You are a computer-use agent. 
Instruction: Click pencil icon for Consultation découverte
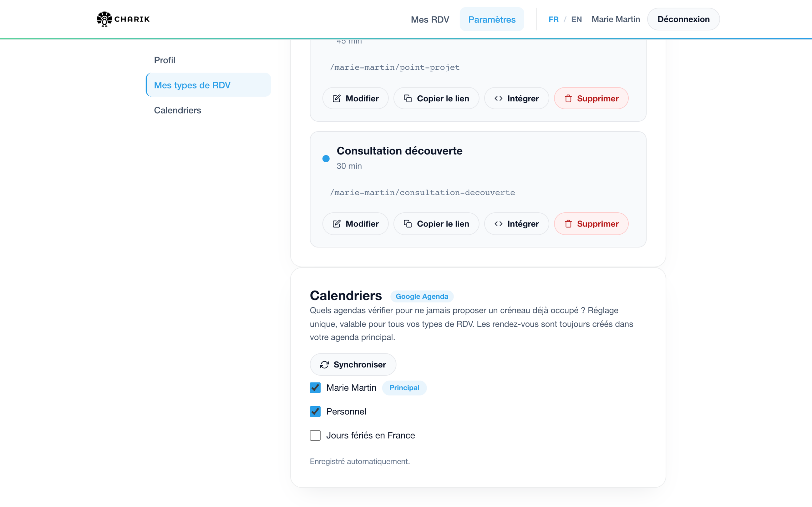click(337, 224)
